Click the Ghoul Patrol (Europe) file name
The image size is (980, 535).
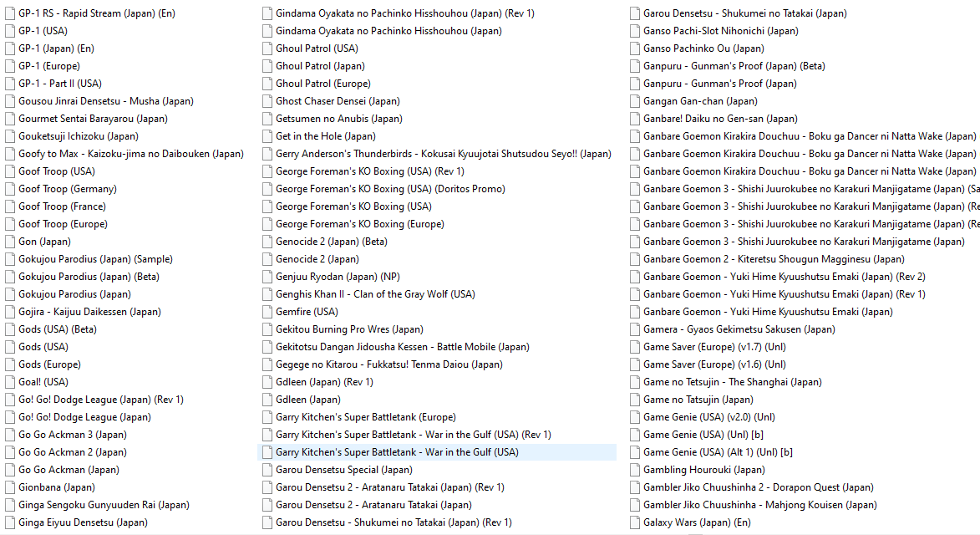[x=323, y=83]
